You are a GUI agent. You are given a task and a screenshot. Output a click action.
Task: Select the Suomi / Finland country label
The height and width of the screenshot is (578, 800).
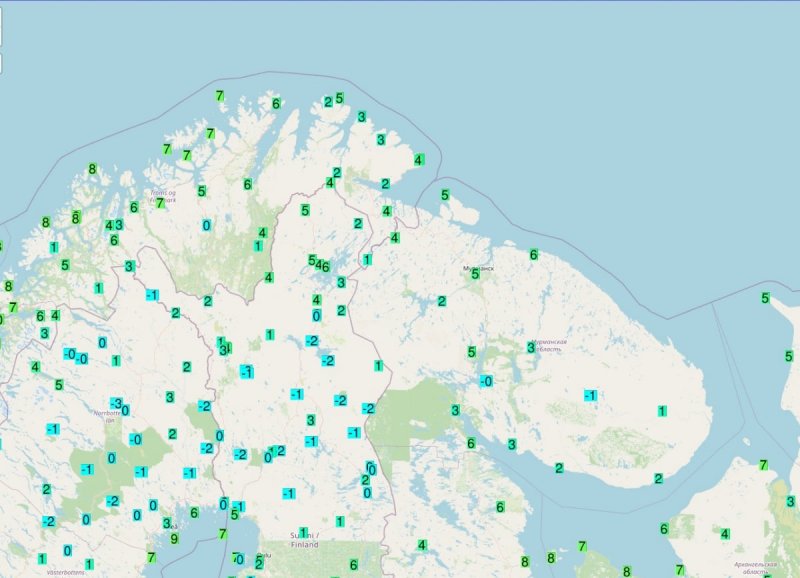point(305,540)
